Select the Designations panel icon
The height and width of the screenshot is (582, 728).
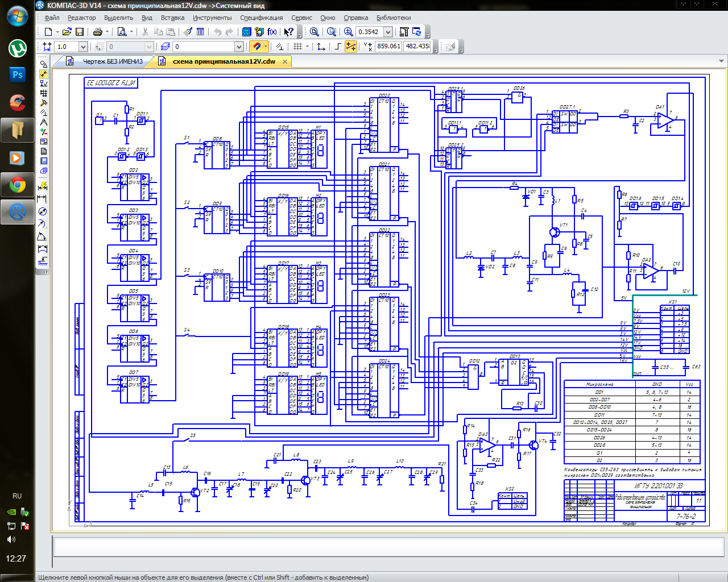tap(44, 83)
